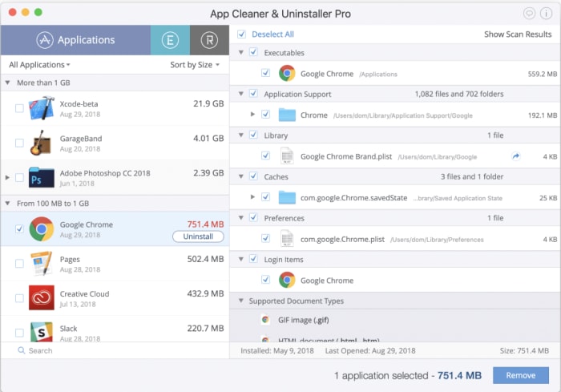Click the Pages app icon
This screenshot has width=561, height=392.
(x=41, y=264)
